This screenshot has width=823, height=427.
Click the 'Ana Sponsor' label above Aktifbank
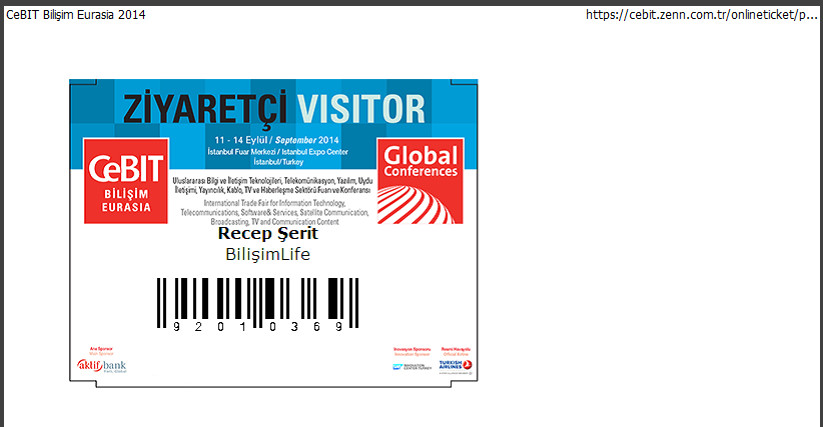pos(101,349)
